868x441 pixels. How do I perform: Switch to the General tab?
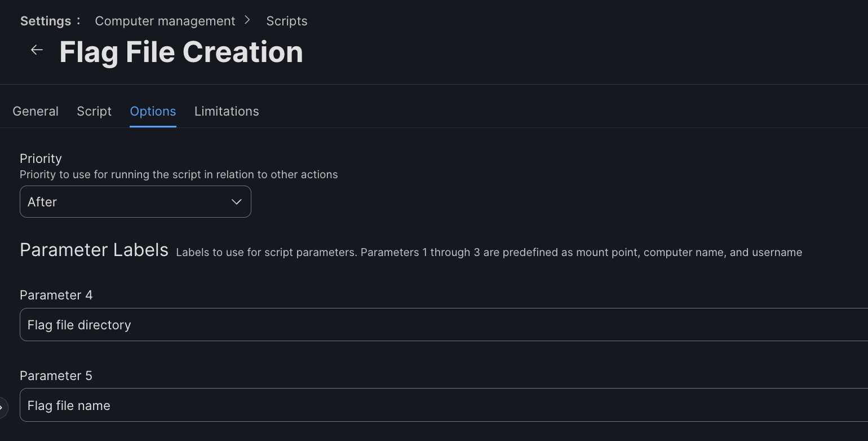click(x=36, y=111)
